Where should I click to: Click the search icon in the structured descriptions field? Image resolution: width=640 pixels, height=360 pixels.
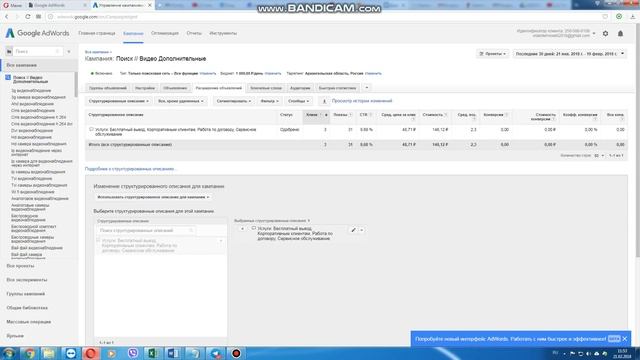pos(191,231)
